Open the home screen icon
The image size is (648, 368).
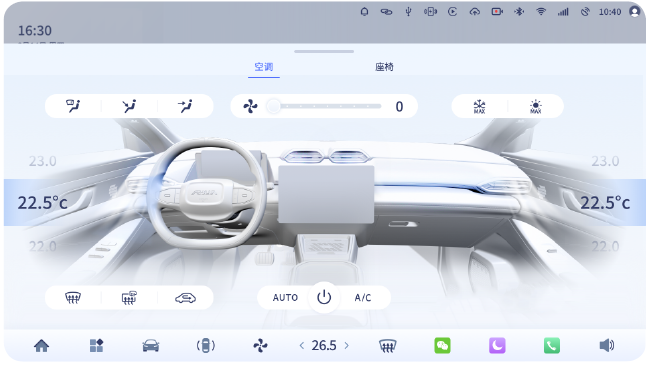click(41, 345)
